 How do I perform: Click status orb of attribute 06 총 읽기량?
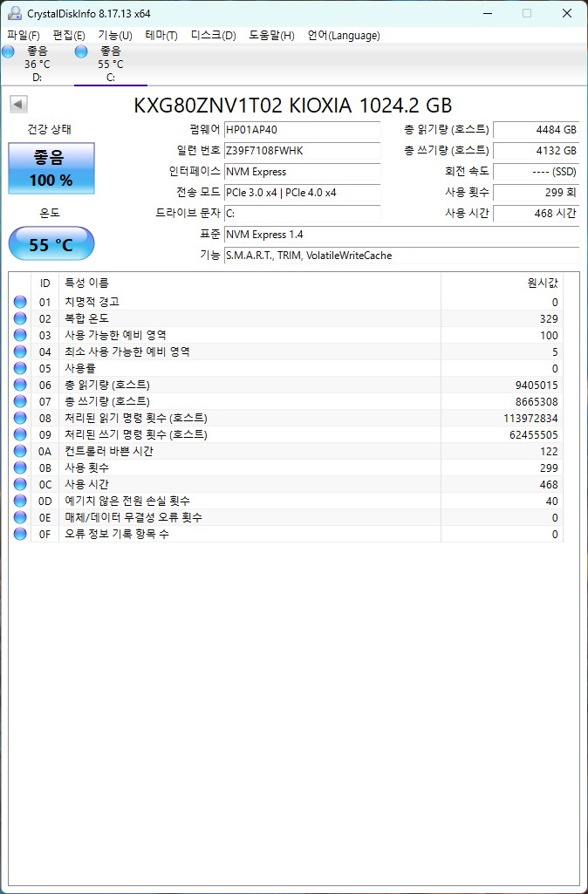click(20, 385)
